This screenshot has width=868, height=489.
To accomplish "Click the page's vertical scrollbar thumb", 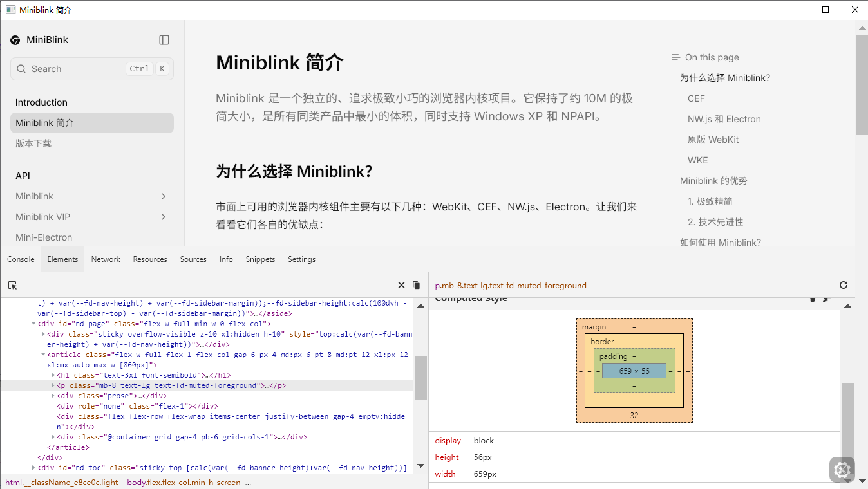I will tap(862, 84).
